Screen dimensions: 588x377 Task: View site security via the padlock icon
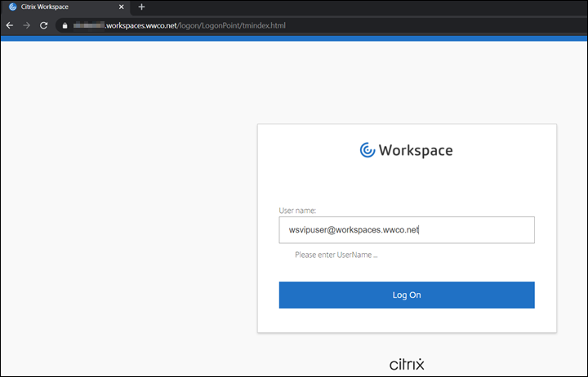pyautogui.click(x=65, y=25)
